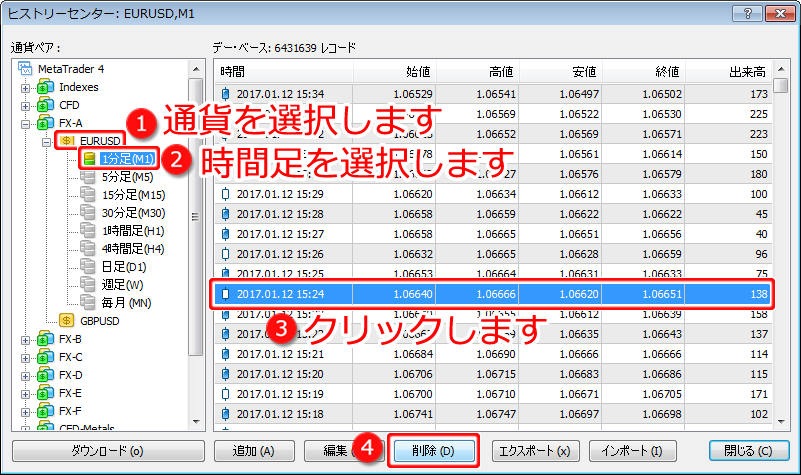The image size is (801, 475).
Task: Sort by 高値 column header
Action: (x=478, y=72)
